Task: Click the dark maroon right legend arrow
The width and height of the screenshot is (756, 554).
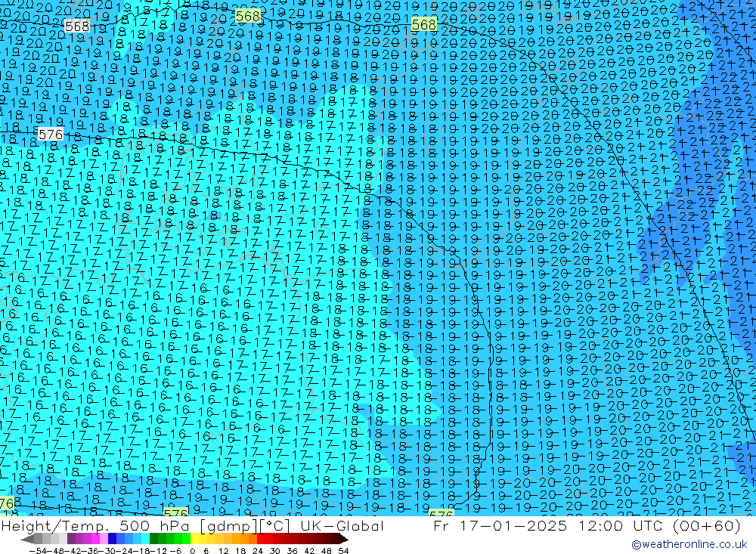Action: (344, 539)
